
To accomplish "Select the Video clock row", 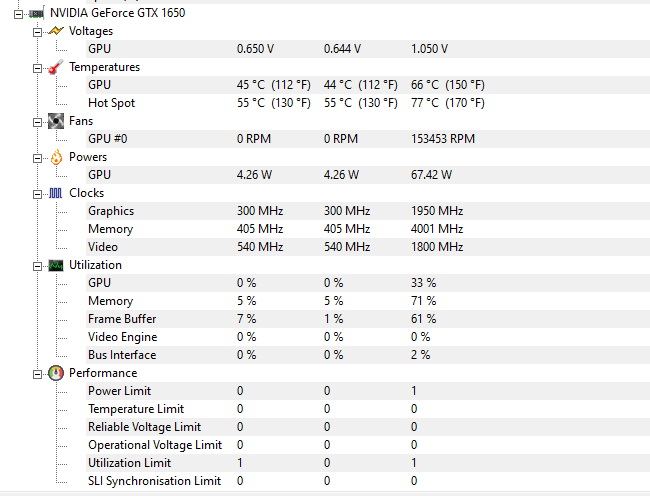I will [x=369, y=247].
